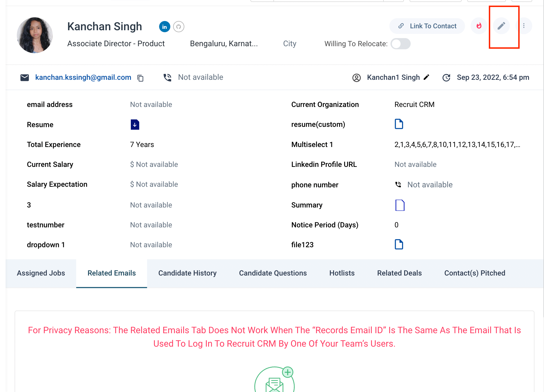Open the Candidate History tab
This screenshot has width=544, height=392.
pyautogui.click(x=187, y=273)
